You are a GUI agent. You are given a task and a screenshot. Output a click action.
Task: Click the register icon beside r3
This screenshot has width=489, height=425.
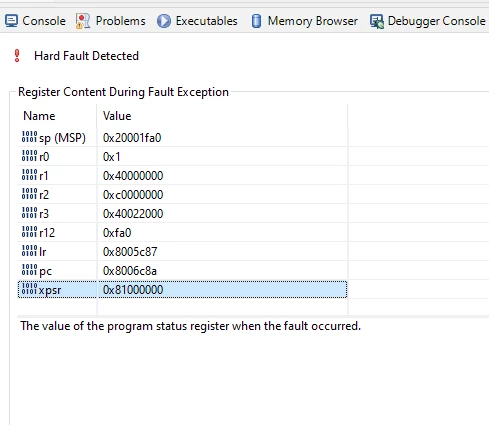click(x=29, y=213)
